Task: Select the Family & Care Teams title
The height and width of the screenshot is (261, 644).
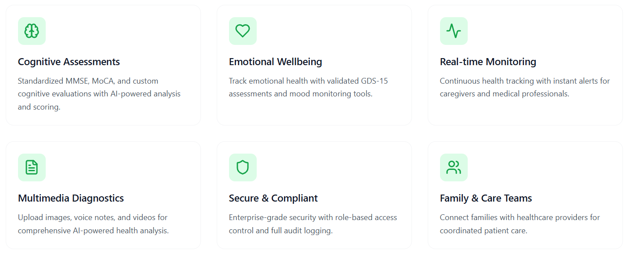Action: pos(485,198)
